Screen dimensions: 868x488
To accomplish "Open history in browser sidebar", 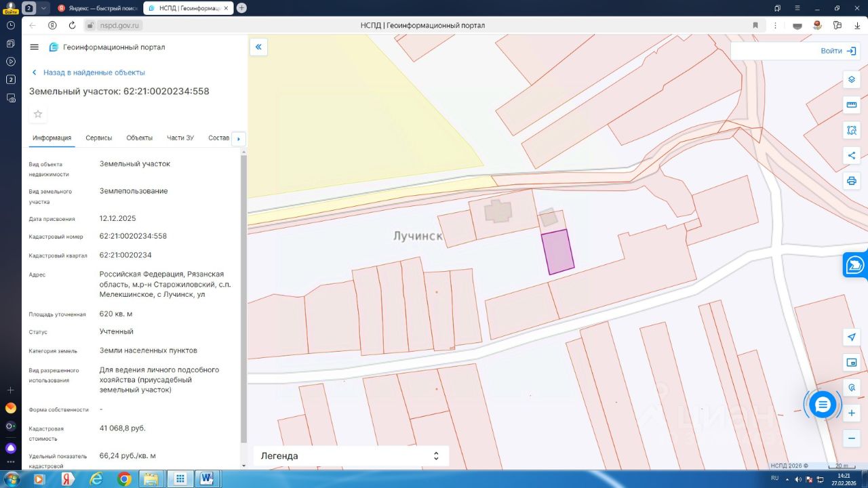I will pyautogui.click(x=10, y=25).
